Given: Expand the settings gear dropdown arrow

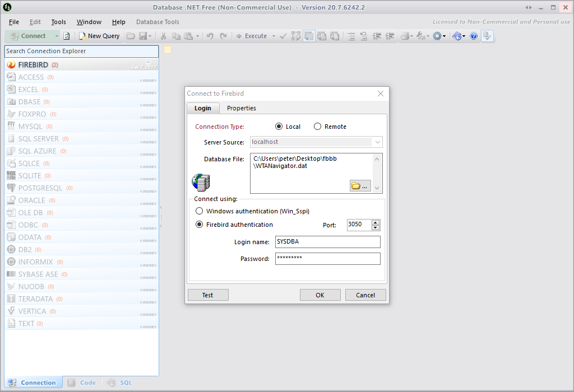Looking at the screenshot, I should [444, 36].
